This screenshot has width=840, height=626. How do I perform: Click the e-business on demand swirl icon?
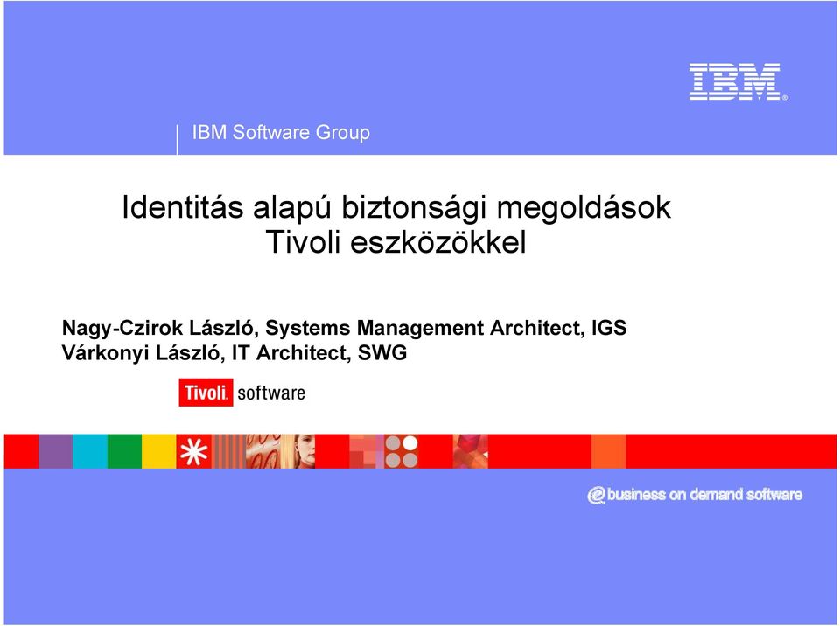coord(596,496)
